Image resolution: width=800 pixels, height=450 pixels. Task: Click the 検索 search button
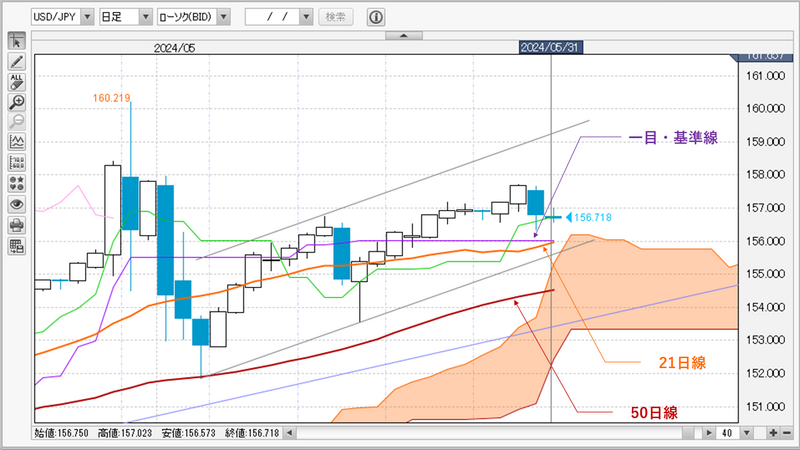336,17
